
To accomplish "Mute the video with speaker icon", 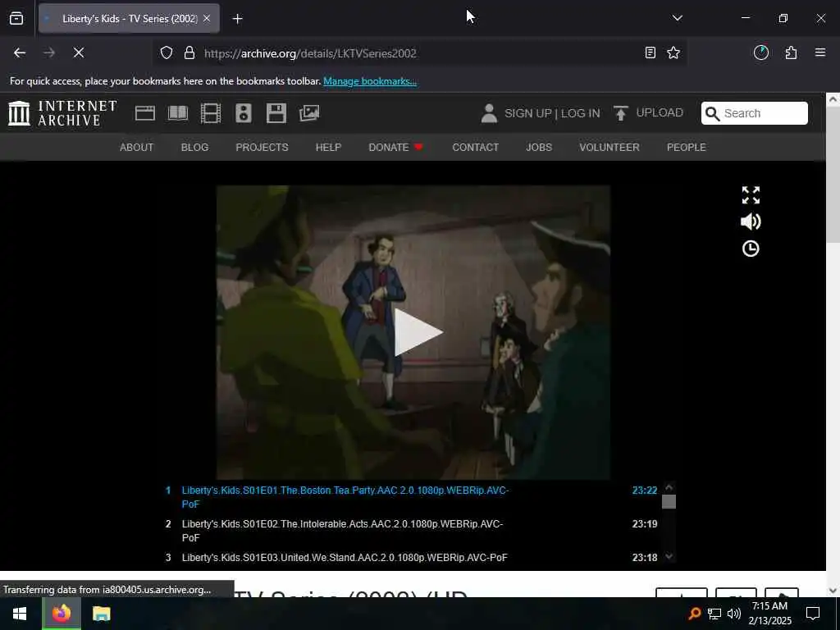I will 751,221.
